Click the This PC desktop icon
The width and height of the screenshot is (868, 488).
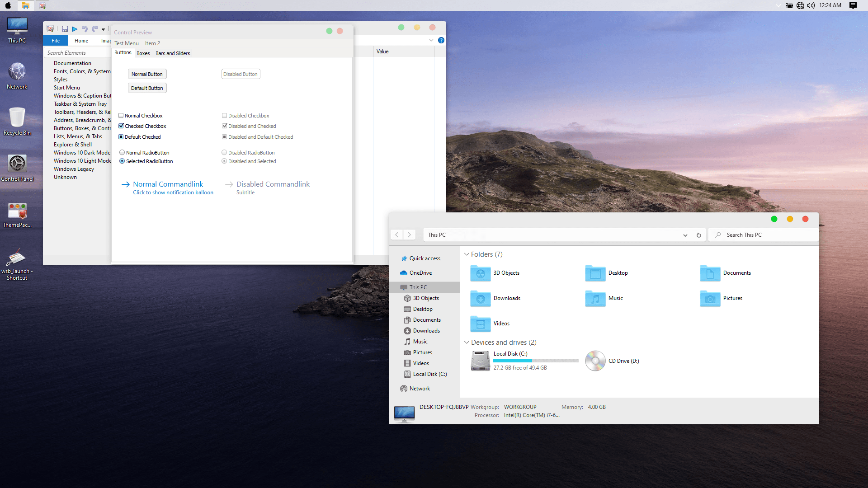(x=16, y=26)
